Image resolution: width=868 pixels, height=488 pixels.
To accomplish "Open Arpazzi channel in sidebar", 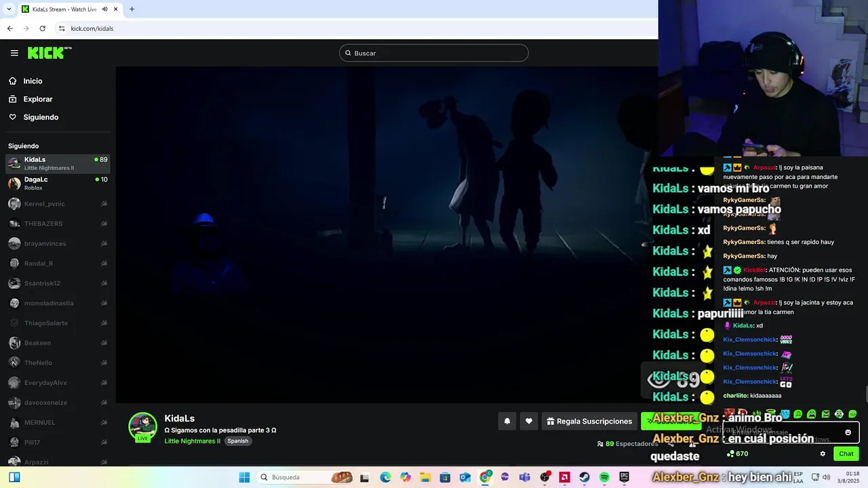I will (58, 462).
